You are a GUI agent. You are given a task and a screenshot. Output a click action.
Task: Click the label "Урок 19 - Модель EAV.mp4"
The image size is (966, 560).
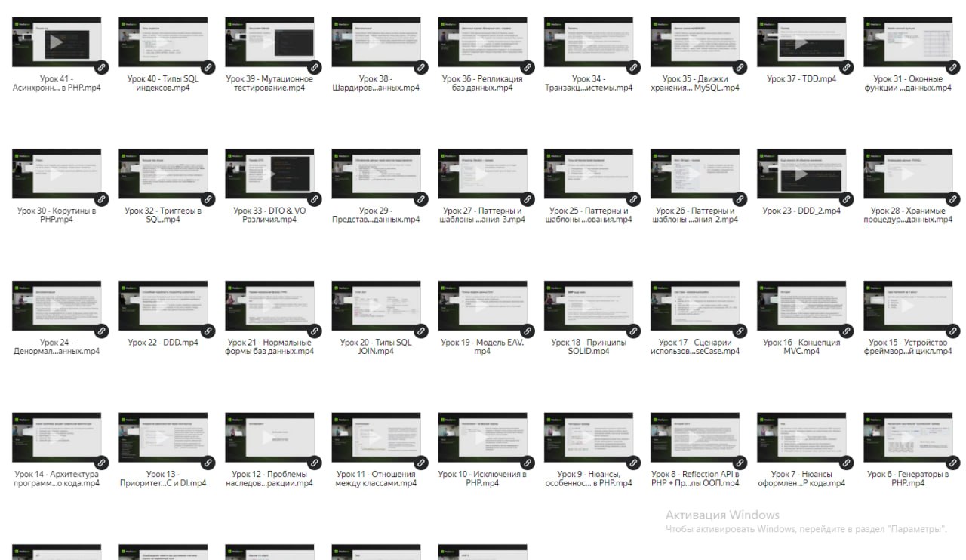(482, 346)
